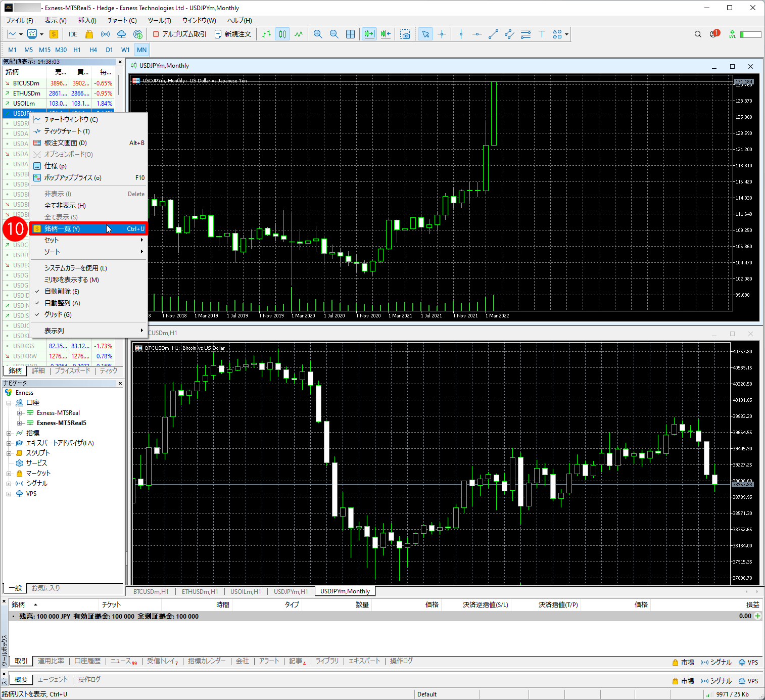The height and width of the screenshot is (700, 765).
Task: Expand the 指標 tree node in Navigator
Action: click(9, 433)
